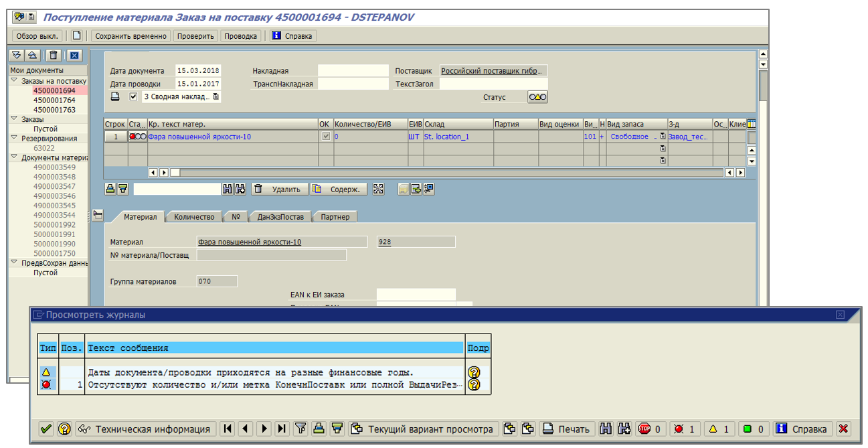
Task: Toggle the OK checkbox in item row 1
Action: point(326,137)
